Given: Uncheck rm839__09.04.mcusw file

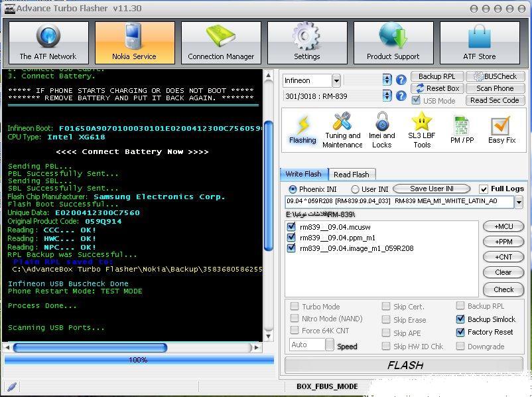Looking at the screenshot, I should click(291, 226).
